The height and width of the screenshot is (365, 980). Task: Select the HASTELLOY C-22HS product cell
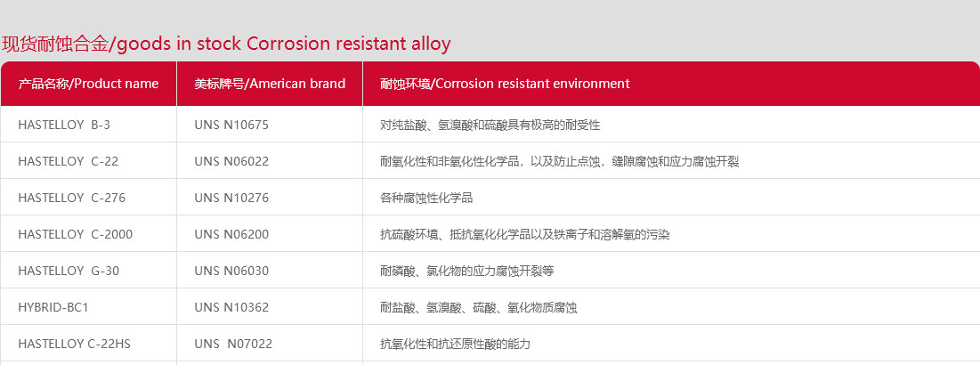click(89, 343)
